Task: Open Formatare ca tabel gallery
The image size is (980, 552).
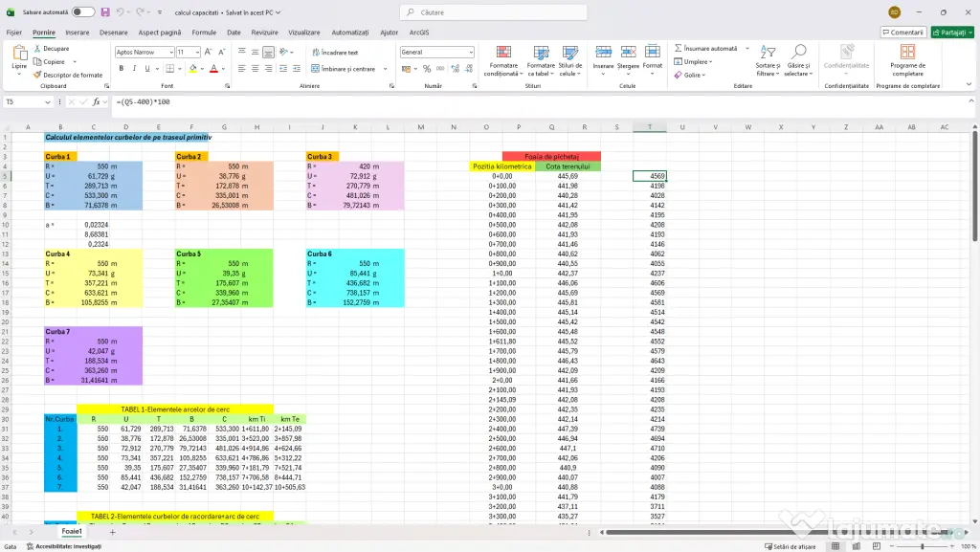Action: 541,60
